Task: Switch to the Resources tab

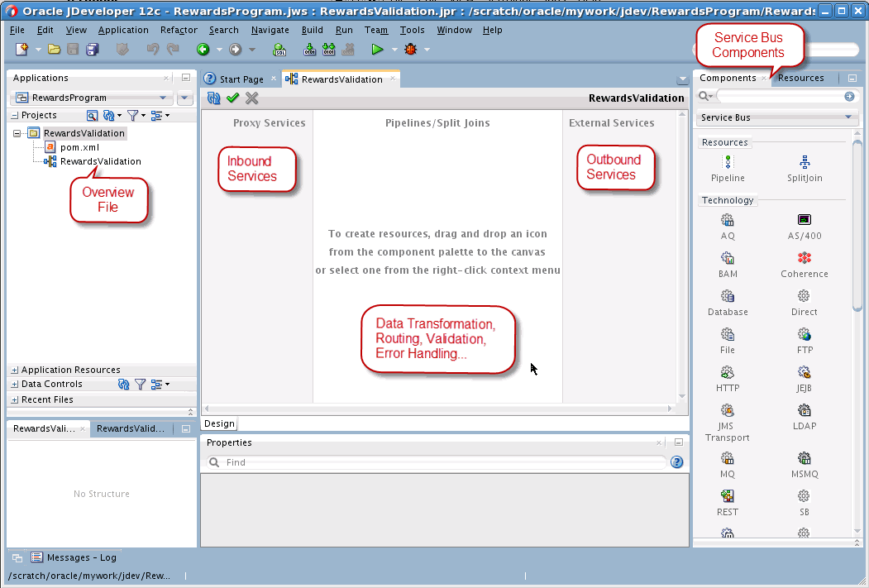Action: (x=800, y=78)
